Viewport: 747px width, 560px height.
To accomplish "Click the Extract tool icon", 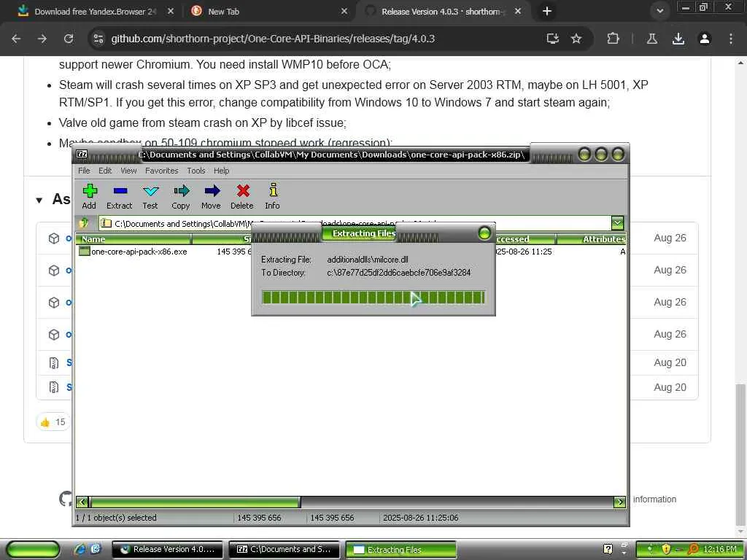I will coord(119,197).
